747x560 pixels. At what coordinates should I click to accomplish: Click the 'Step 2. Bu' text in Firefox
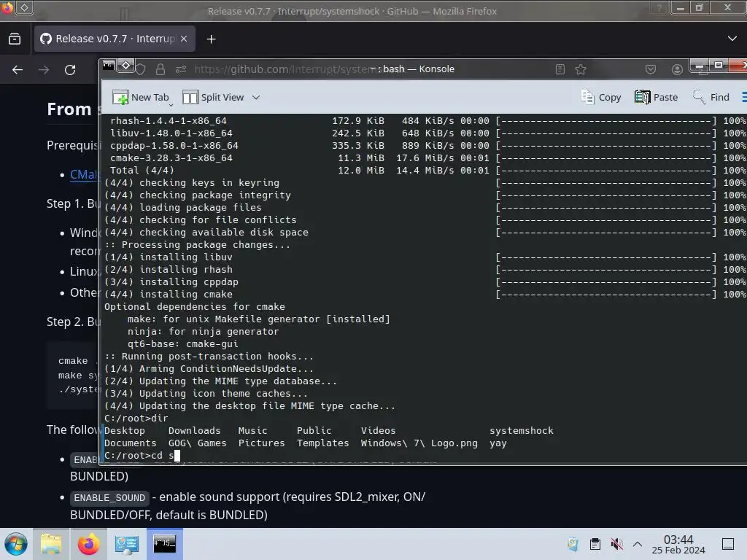72,322
